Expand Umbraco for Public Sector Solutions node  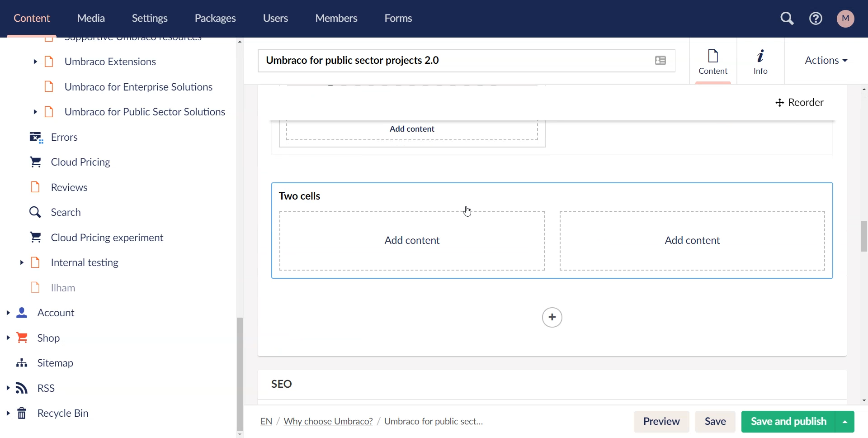pyautogui.click(x=35, y=112)
